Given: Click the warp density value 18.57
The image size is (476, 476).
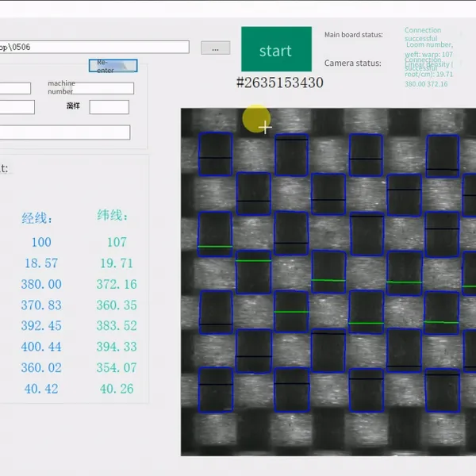Looking at the screenshot, I should pos(41,263).
